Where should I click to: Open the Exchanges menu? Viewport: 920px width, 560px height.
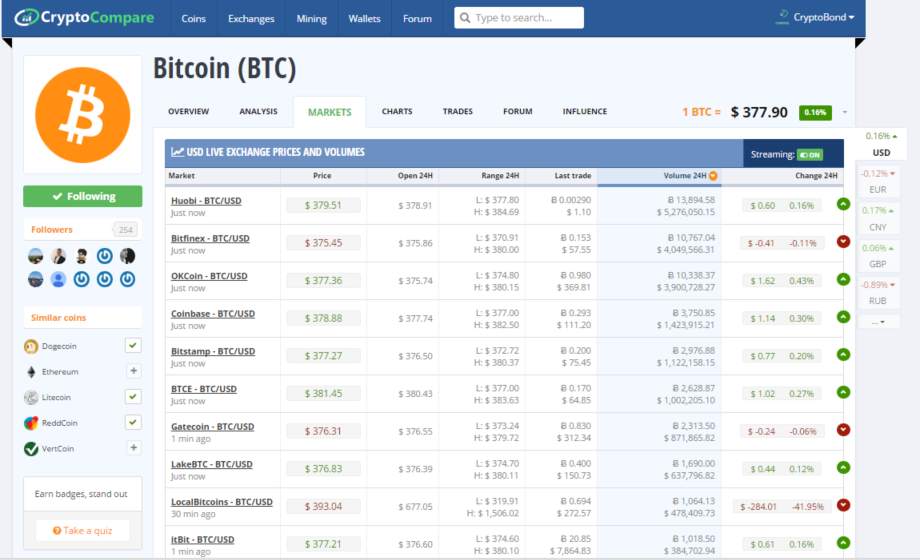click(251, 18)
